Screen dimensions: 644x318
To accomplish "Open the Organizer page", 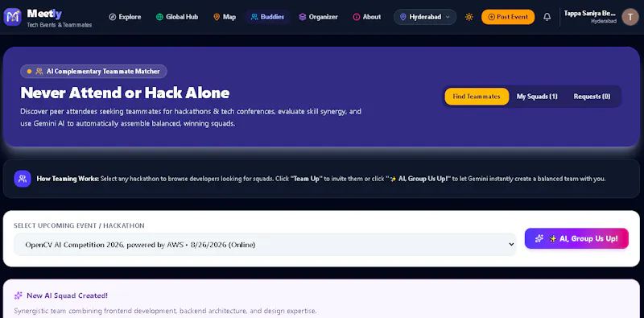I will [x=318, y=17].
